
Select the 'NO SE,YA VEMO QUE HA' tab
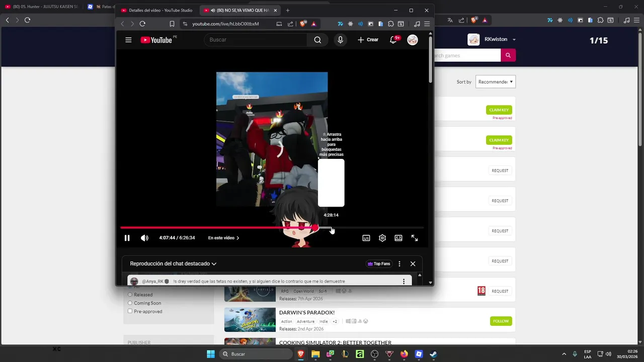[x=239, y=10]
